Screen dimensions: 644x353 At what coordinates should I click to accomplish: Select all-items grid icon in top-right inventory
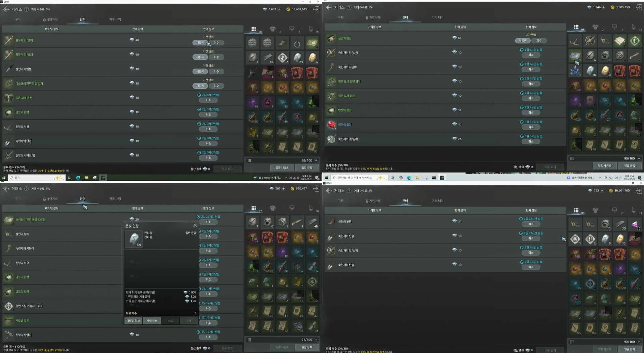pyautogui.click(x=576, y=27)
